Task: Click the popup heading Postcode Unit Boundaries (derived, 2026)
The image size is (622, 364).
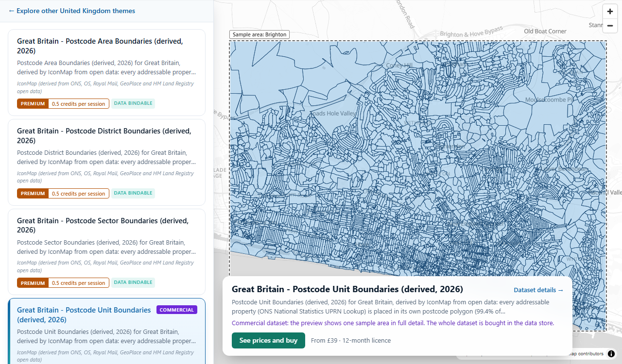Action: [x=347, y=289]
